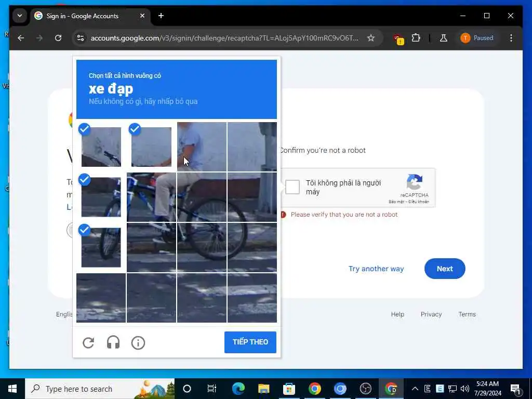Tick the 'Tôi không phải là người máy' checkbox
Viewport: 532px width, 399px height.
(292, 187)
